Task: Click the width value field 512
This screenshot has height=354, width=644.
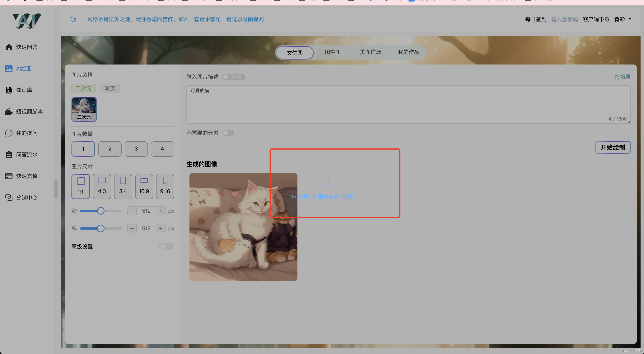Action: click(x=146, y=211)
